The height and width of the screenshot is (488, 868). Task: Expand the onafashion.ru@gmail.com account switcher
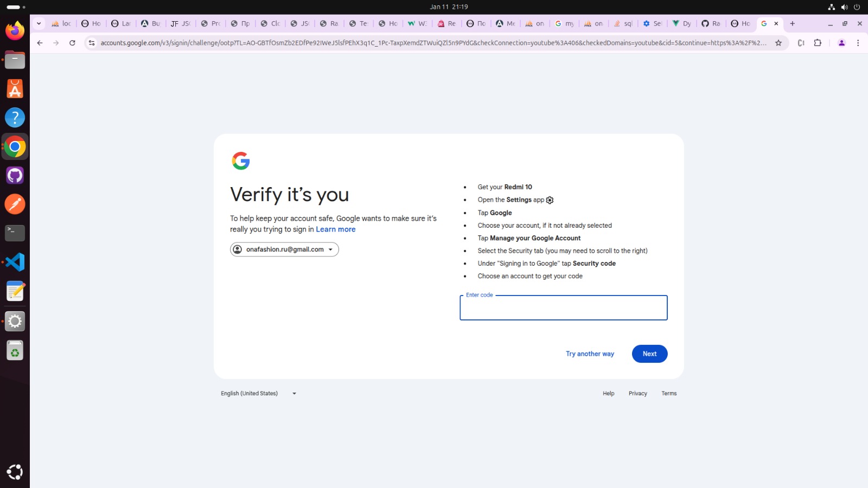(x=284, y=249)
